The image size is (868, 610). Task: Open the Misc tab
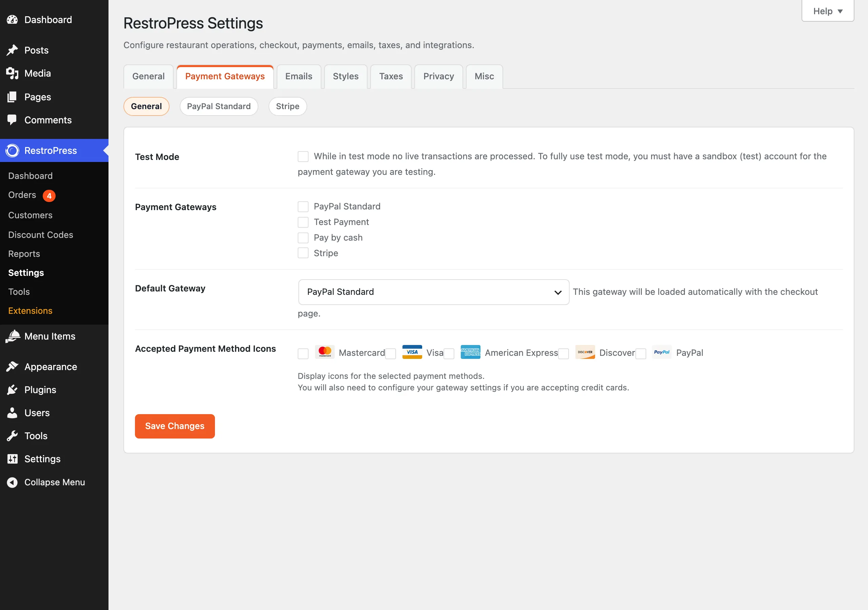pyautogui.click(x=484, y=76)
